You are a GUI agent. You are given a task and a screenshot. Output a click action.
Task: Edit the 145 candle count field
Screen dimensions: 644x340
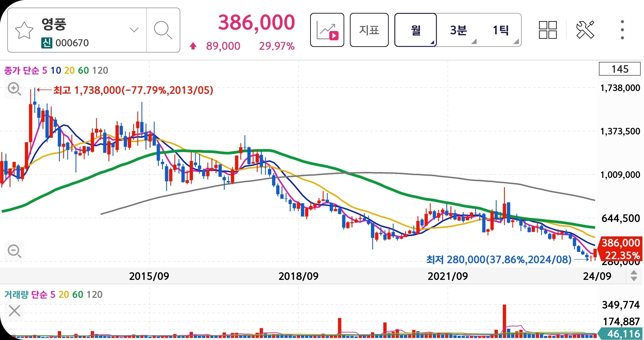[620, 69]
